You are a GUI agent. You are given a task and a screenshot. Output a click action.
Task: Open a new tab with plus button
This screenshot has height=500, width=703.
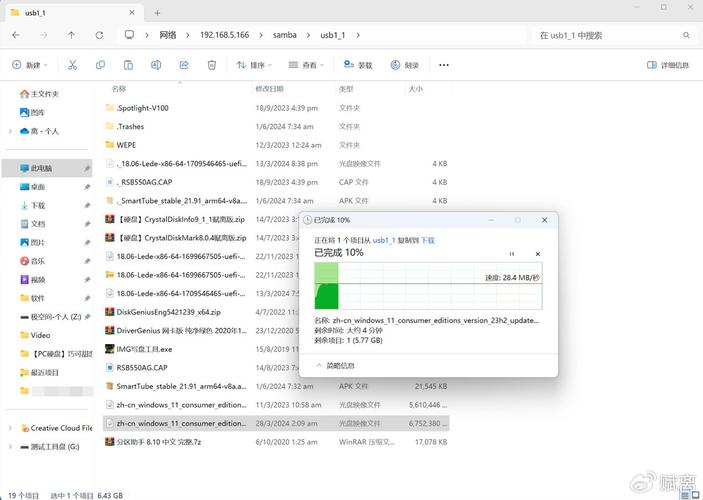click(x=157, y=13)
